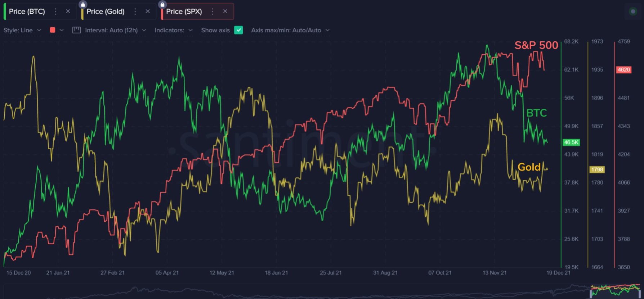
Task: Open the Style: Line dropdown
Action: (22, 30)
